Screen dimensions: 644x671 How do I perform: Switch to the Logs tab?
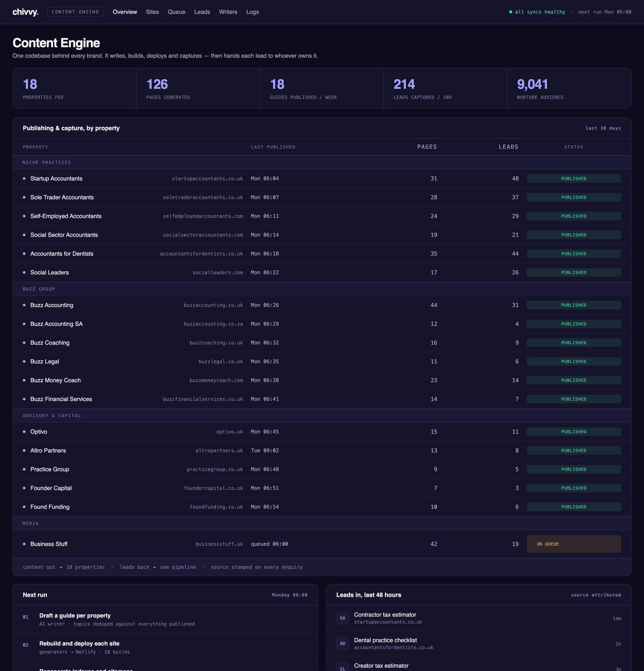coord(252,12)
